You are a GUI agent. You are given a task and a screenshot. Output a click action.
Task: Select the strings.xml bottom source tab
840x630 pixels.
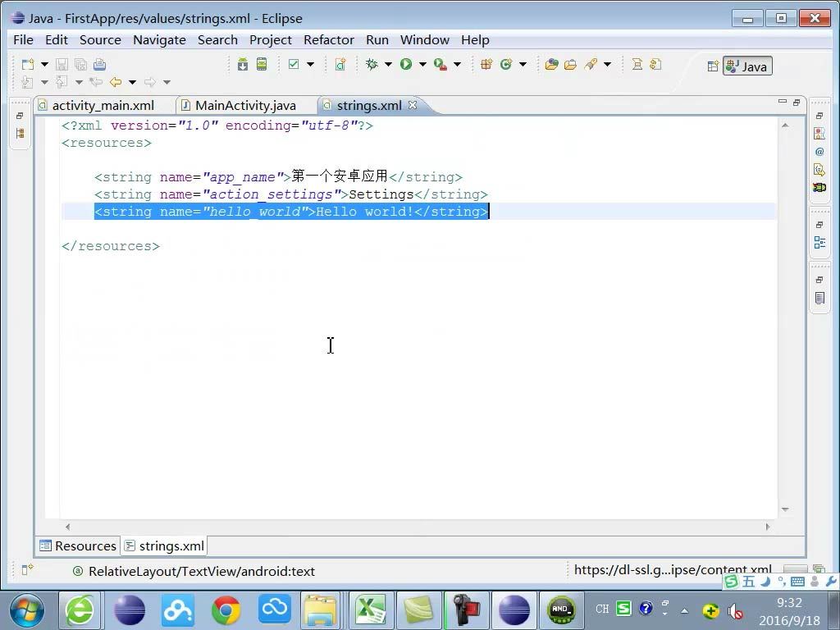coord(164,546)
